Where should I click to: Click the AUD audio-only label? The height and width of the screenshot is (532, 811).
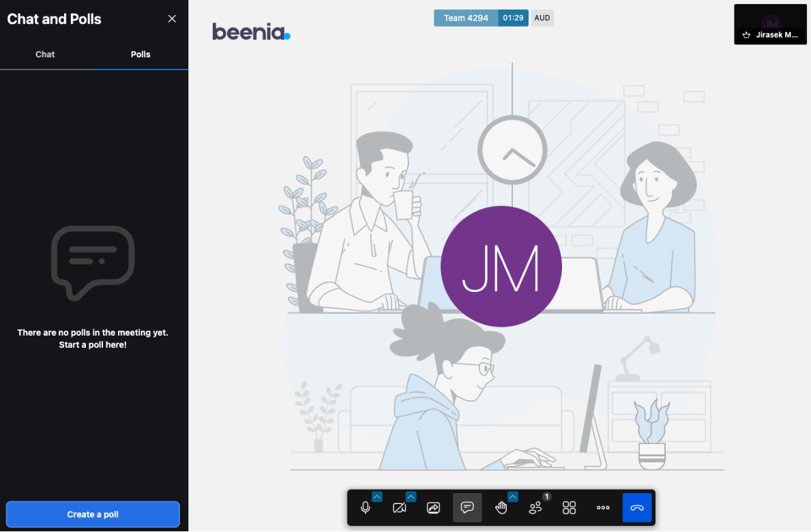pyautogui.click(x=542, y=18)
